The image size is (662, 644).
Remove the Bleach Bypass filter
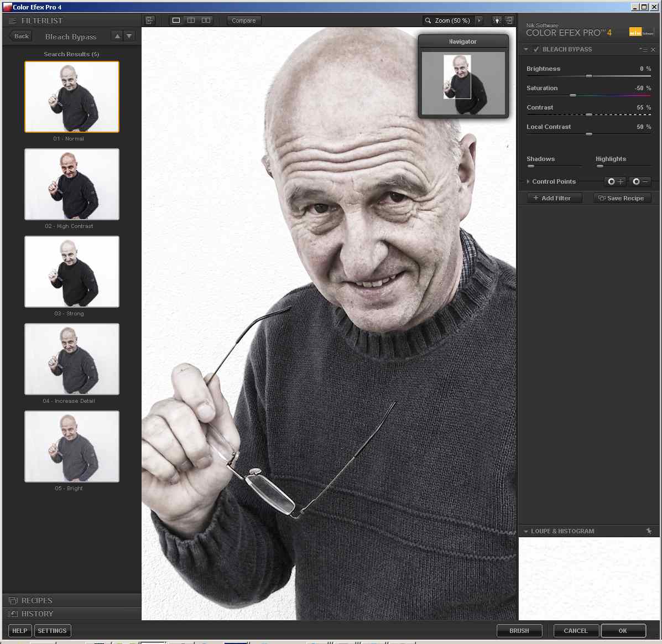pyautogui.click(x=653, y=50)
